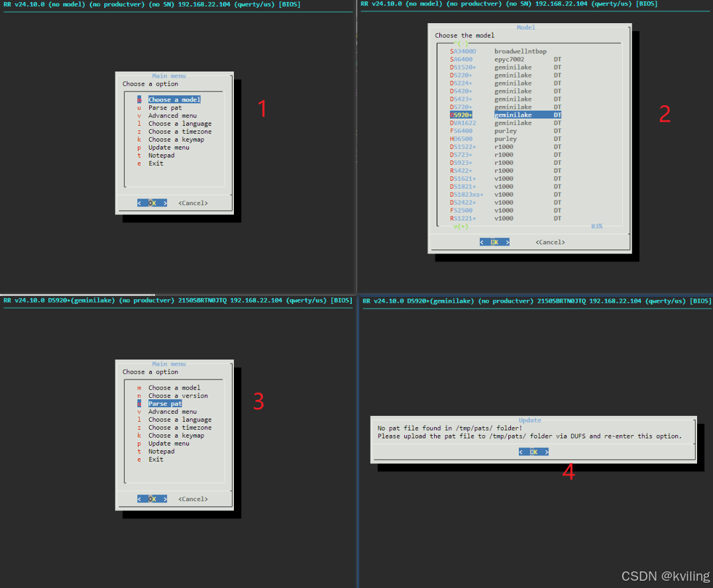This screenshot has width=713, height=588.
Task: Pick the DS723+ r1000 model
Action: (505, 154)
